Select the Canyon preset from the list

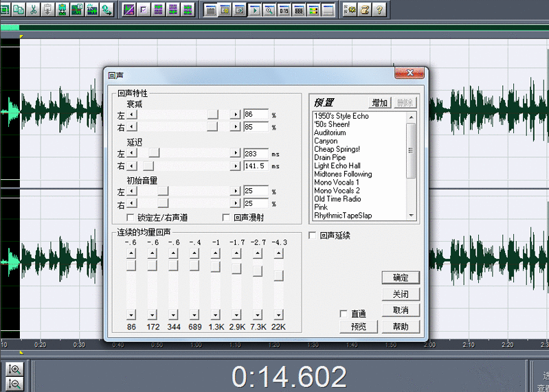pyautogui.click(x=326, y=141)
